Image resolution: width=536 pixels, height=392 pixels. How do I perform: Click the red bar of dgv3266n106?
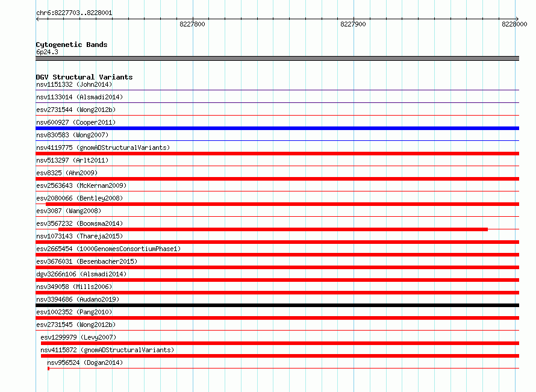coord(277,280)
